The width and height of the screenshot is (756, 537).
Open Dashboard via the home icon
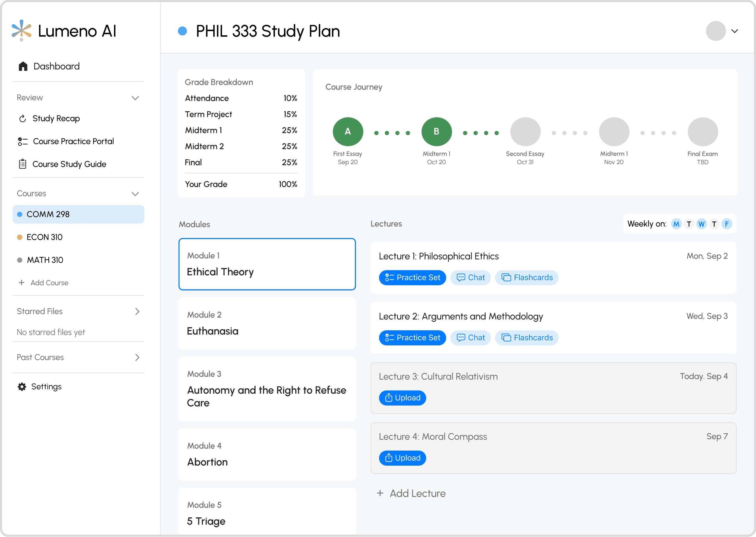click(23, 66)
